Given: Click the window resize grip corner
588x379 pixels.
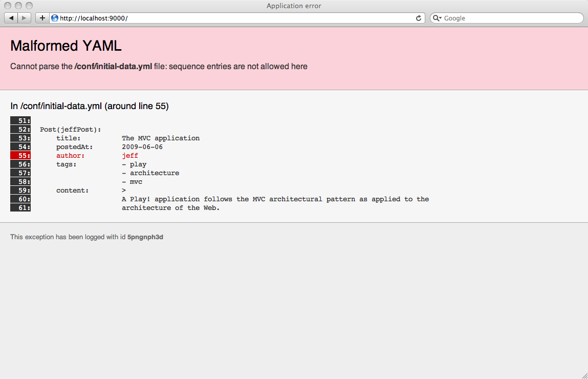Looking at the screenshot, I should click(584, 375).
